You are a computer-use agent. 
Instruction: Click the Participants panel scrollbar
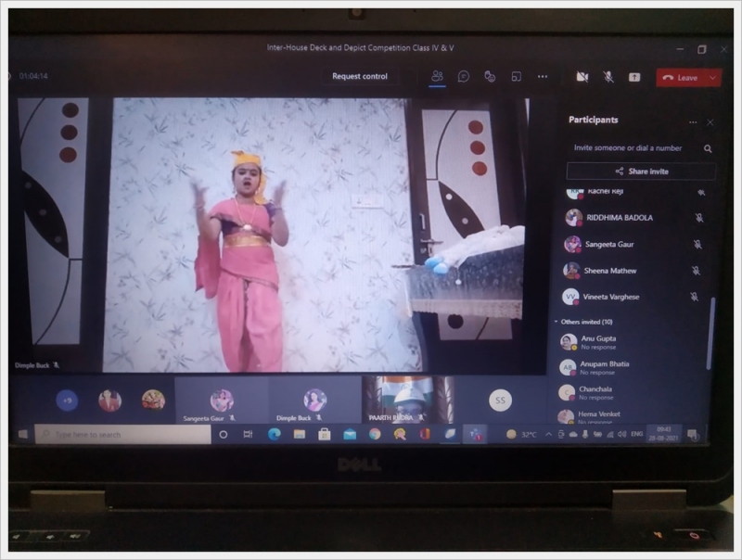(710, 333)
